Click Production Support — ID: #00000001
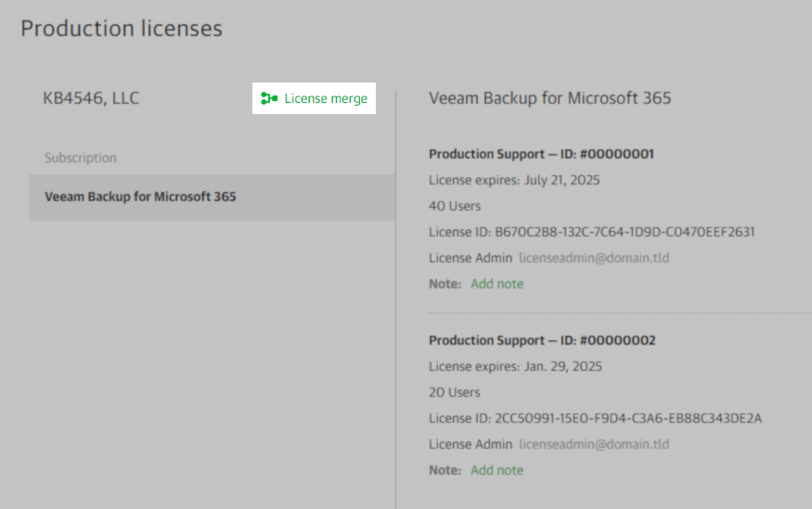This screenshot has width=812, height=509. (x=541, y=154)
